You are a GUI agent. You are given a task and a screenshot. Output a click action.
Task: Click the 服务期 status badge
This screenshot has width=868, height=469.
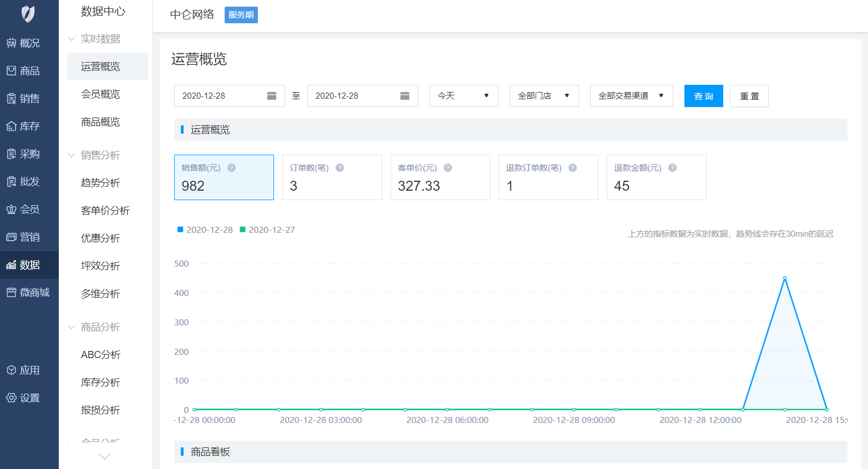(x=241, y=15)
